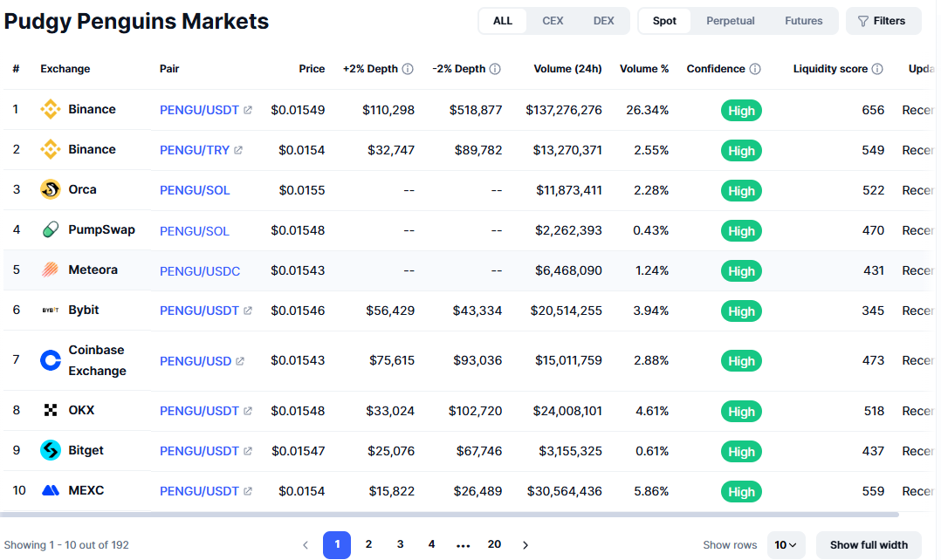Switch to the Futures tab
This screenshot has width=941, height=560.
pos(804,21)
